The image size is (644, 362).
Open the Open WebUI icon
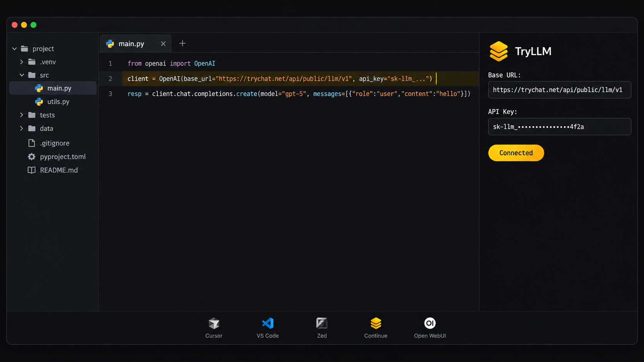click(430, 323)
